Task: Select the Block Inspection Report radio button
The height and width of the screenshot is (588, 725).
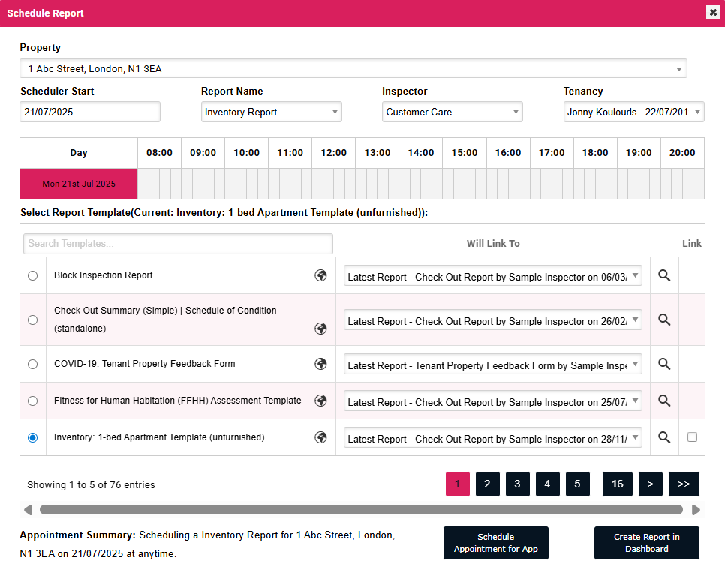Action: (32, 275)
